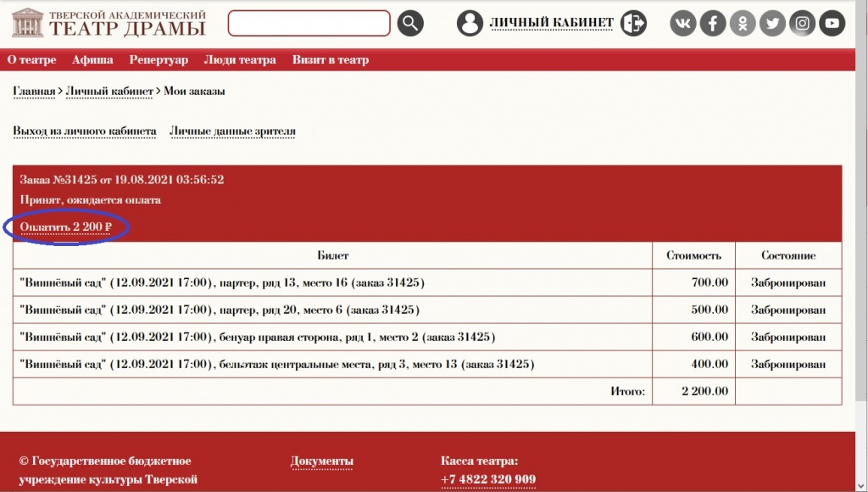The height and width of the screenshot is (492, 868).
Task: Open the ЛИЧНЫЙ КАБИНЕТ link
Action: pyautogui.click(x=551, y=23)
